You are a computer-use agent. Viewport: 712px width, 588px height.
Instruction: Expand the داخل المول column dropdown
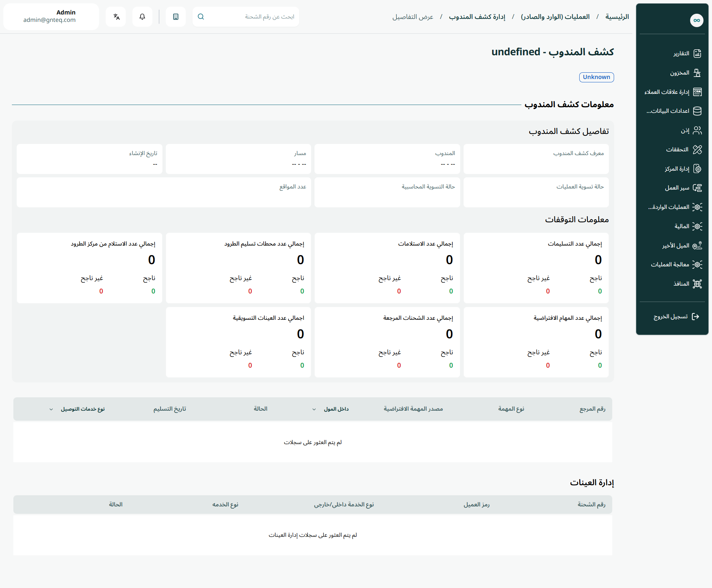pyautogui.click(x=314, y=409)
